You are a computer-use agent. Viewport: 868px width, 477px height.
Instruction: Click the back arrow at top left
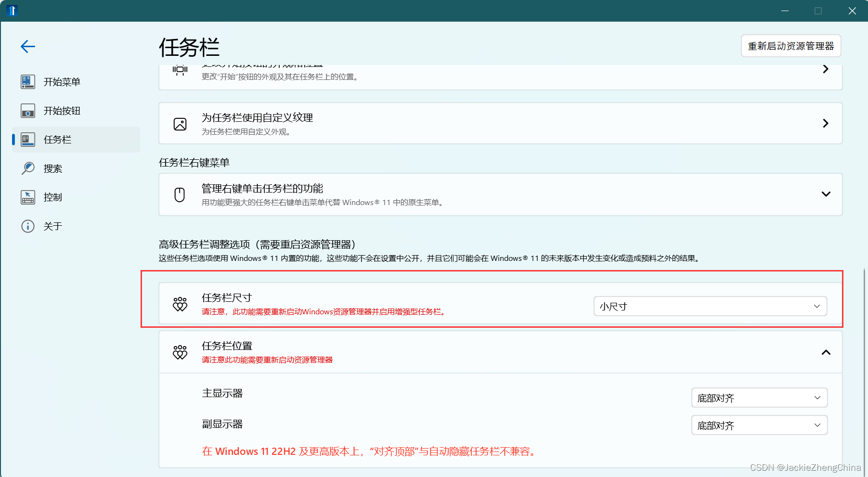coord(27,46)
